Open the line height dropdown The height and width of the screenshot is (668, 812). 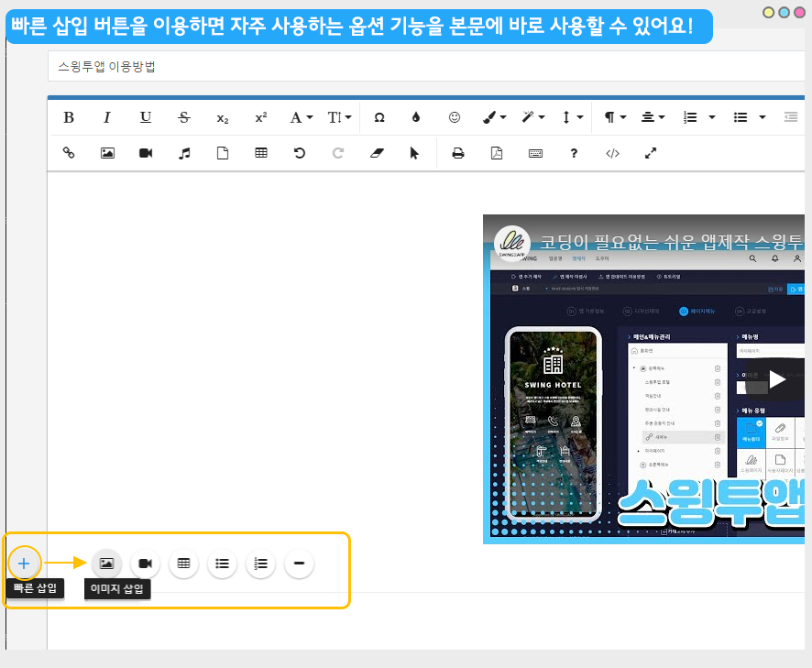click(571, 117)
